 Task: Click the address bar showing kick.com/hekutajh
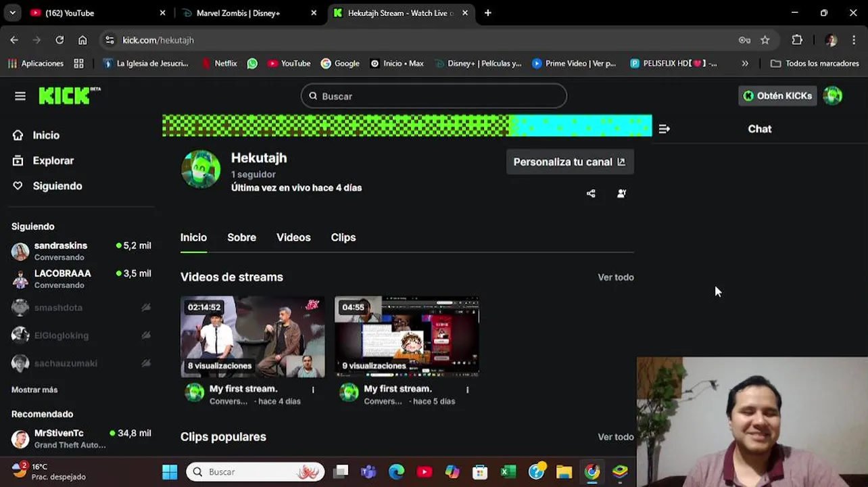coord(158,40)
